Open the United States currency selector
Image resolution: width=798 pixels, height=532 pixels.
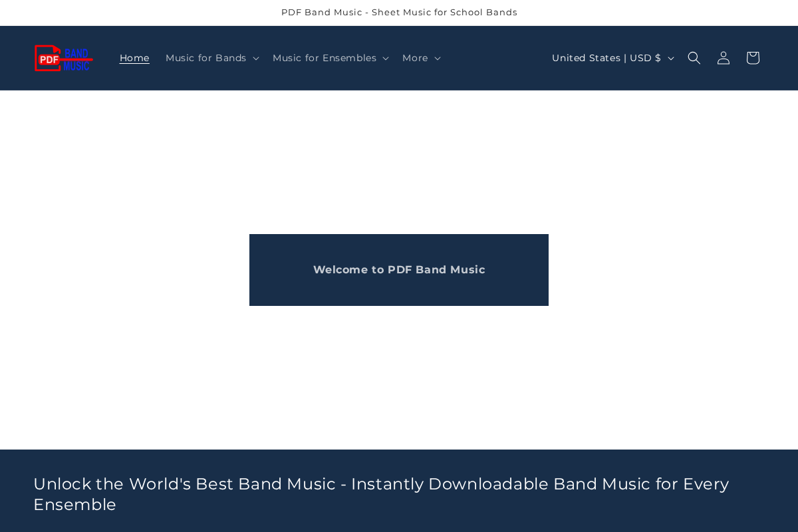612,58
